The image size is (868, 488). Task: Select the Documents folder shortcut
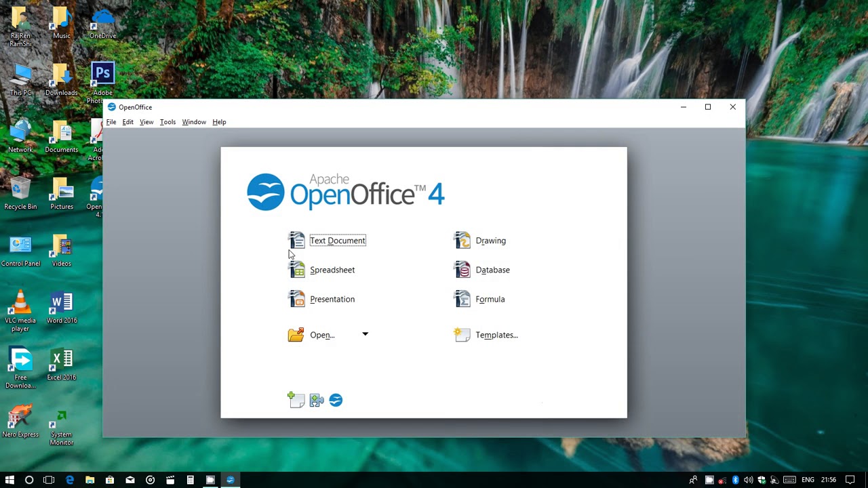coord(62,137)
